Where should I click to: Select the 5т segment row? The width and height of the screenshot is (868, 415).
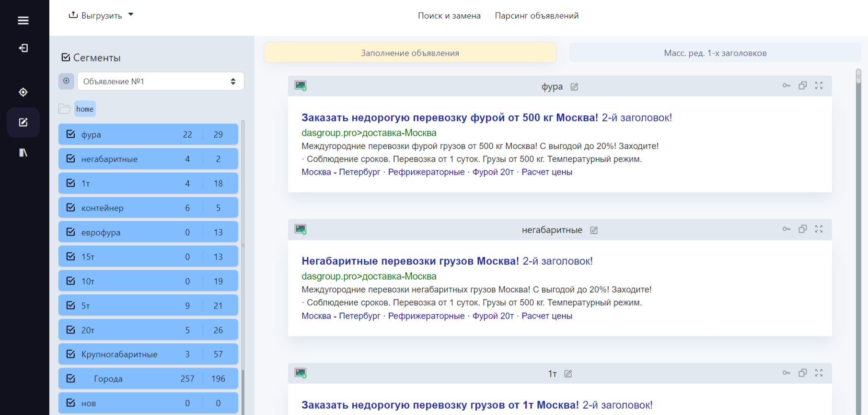click(148, 306)
